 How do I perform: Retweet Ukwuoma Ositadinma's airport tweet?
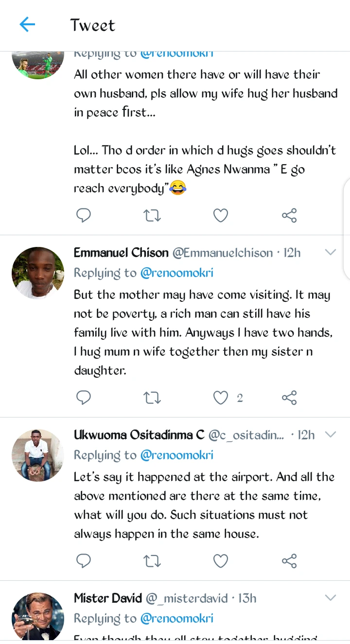click(152, 561)
